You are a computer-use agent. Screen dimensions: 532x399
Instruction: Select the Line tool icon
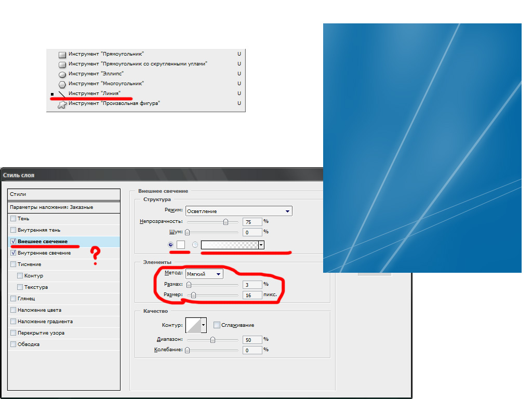62,94
